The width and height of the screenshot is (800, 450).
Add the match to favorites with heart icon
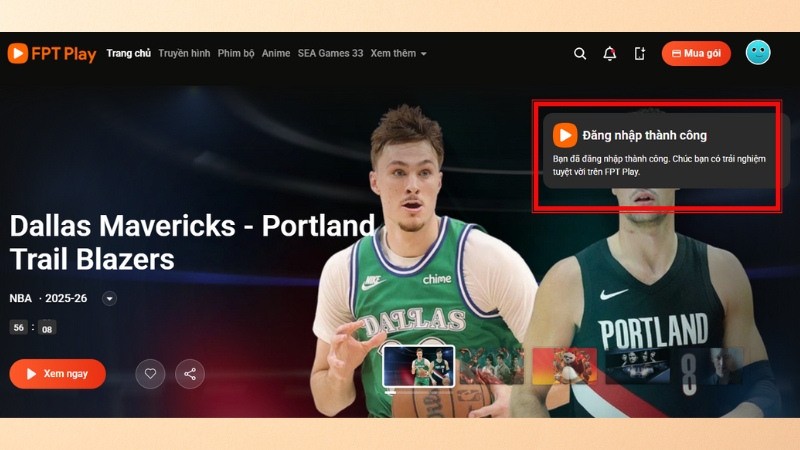(x=150, y=374)
